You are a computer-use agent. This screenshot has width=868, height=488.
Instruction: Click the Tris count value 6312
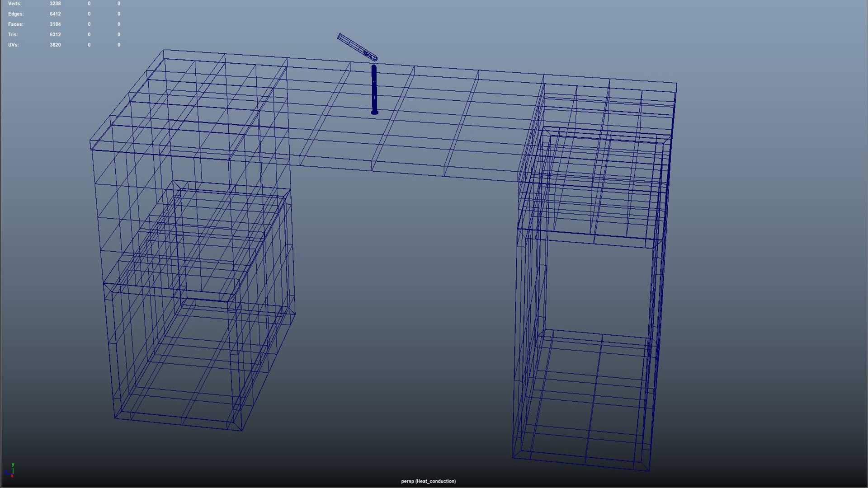tap(55, 35)
